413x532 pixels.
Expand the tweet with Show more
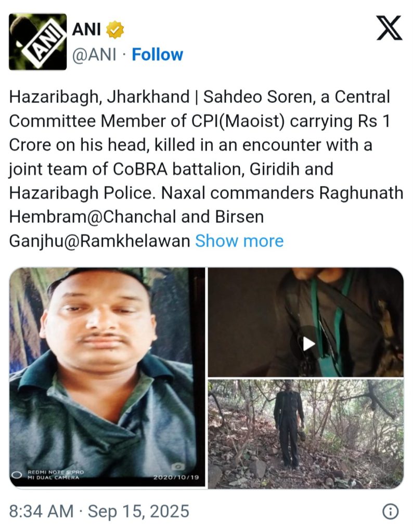pos(239,241)
